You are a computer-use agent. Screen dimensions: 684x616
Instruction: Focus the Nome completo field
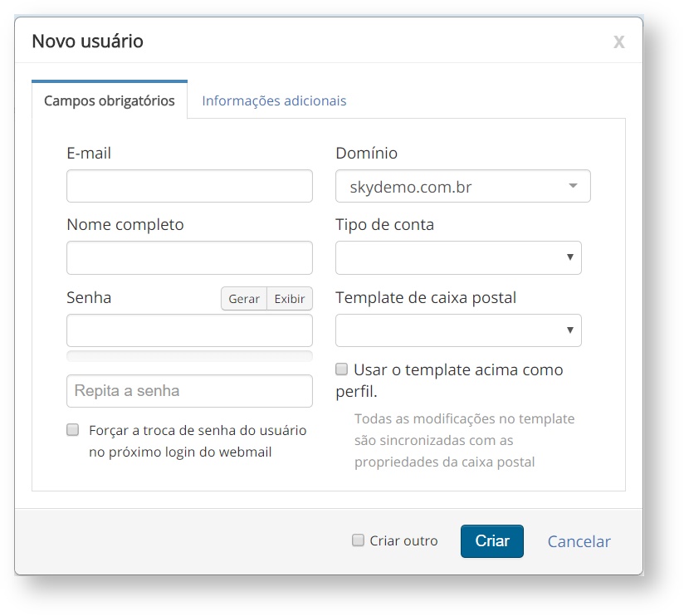[x=189, y=258]
